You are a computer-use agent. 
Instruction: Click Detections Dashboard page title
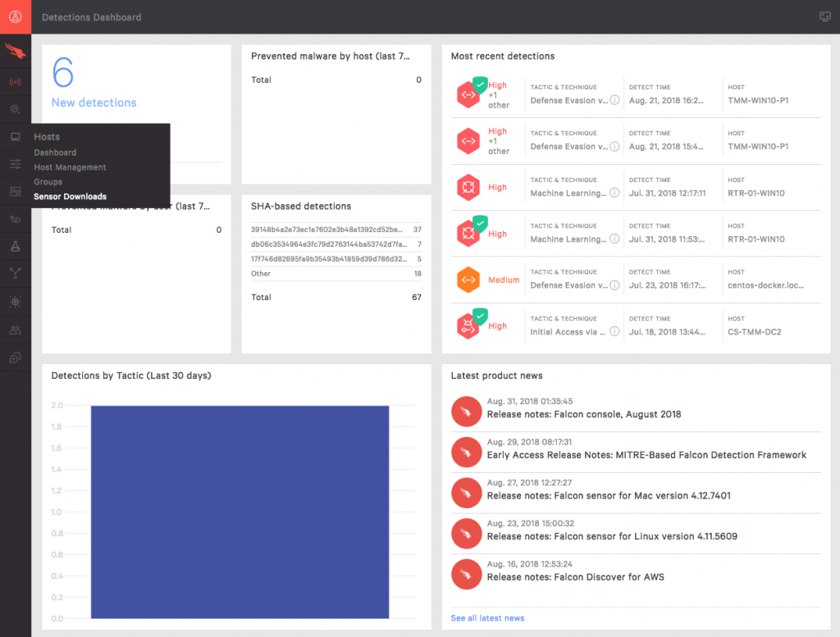(x=92, y=17)
